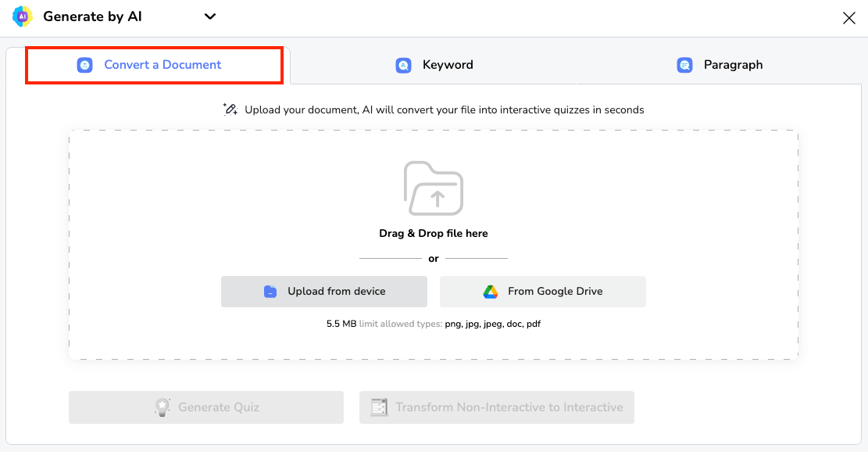Screen dimensions: 868x452
Task: Switch to the Paragraph tab
Action: pos(719,65)
